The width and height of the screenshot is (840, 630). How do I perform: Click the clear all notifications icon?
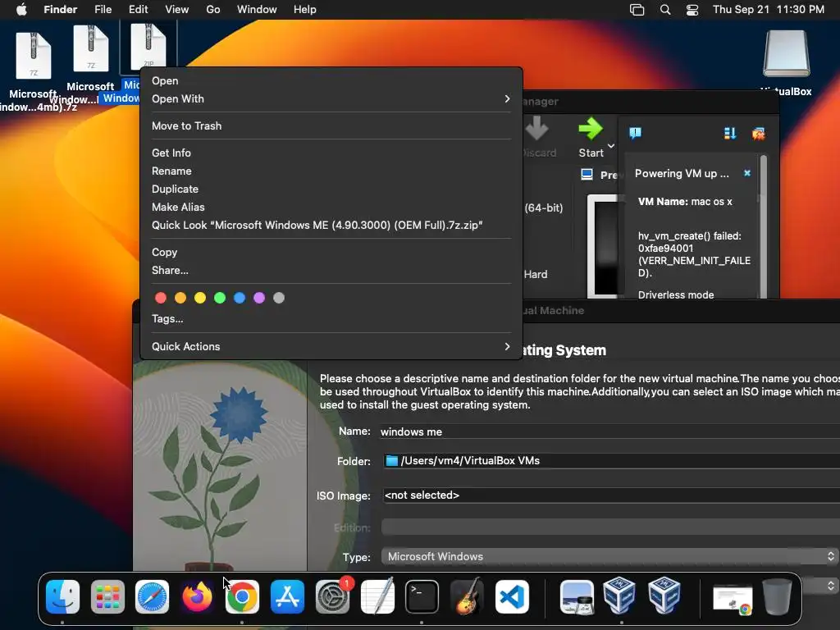point(759,133)
